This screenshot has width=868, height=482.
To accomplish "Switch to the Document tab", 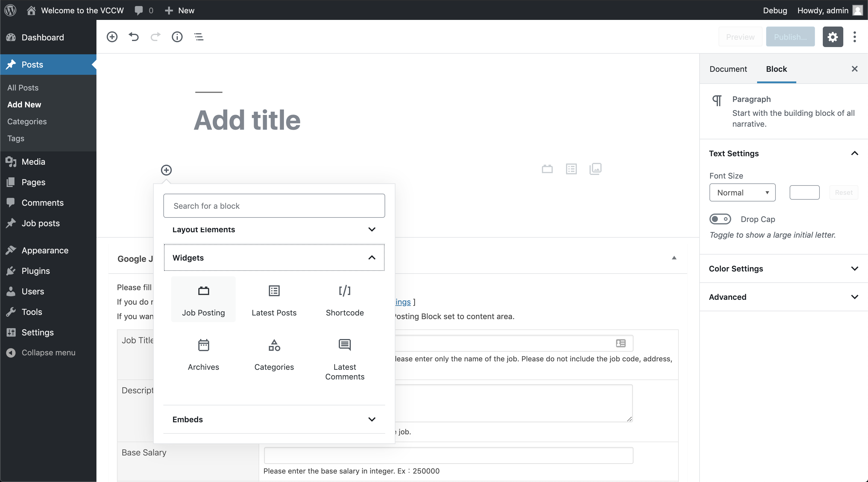I will [728, 68].
